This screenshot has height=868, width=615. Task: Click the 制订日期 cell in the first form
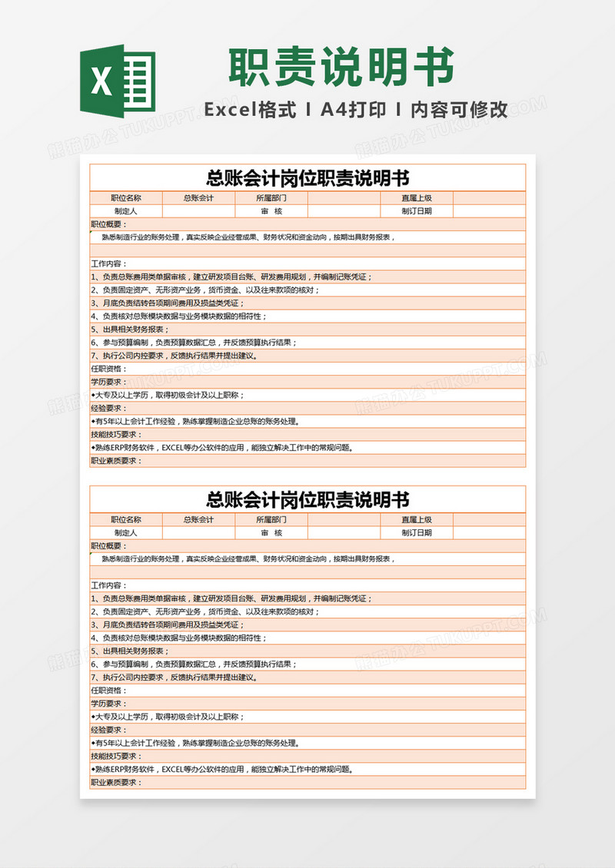tap(417, 211)
